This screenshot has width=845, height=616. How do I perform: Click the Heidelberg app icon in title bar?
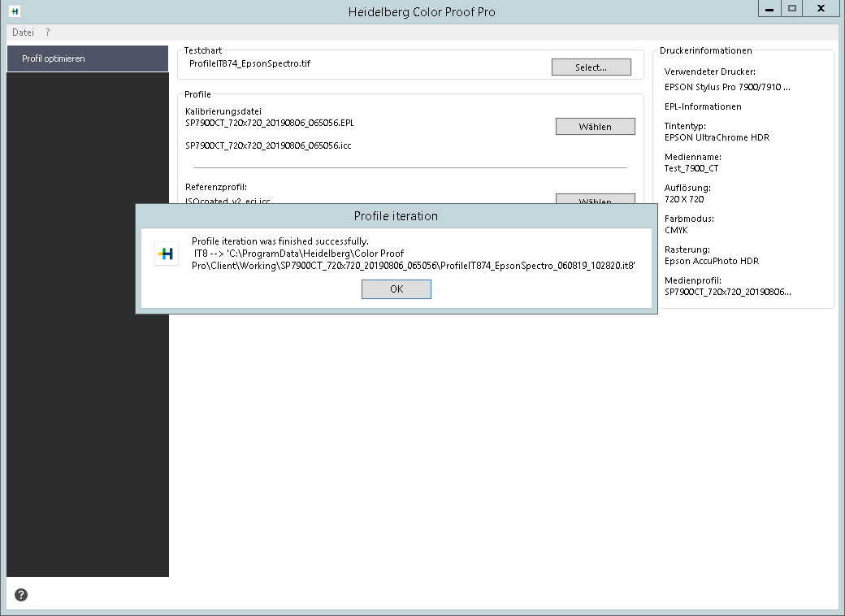click(14, 11)
